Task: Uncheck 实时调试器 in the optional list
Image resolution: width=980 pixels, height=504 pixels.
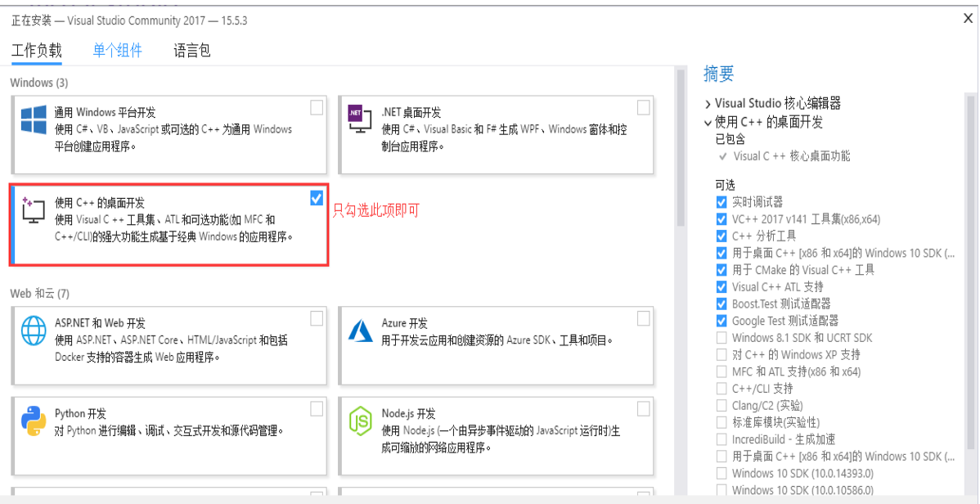Action: (722, 202)
